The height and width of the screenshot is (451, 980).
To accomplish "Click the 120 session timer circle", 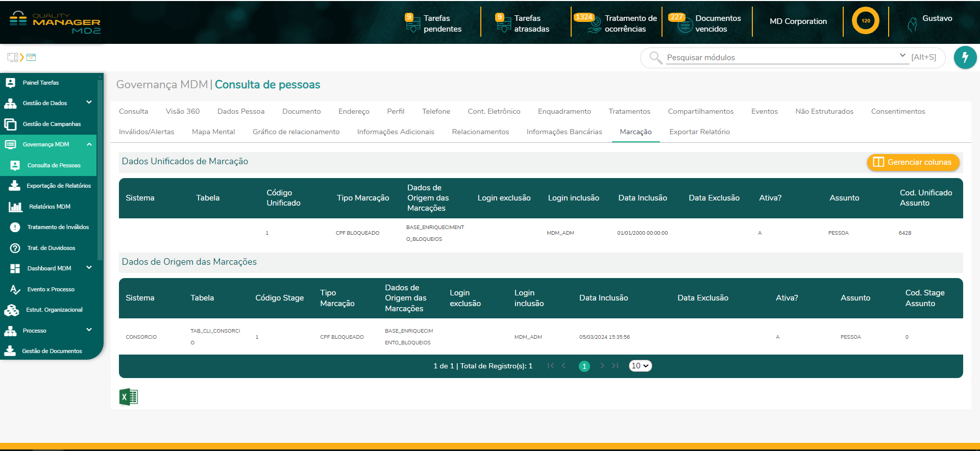I will pyautogui.click(x=865, y=21).
